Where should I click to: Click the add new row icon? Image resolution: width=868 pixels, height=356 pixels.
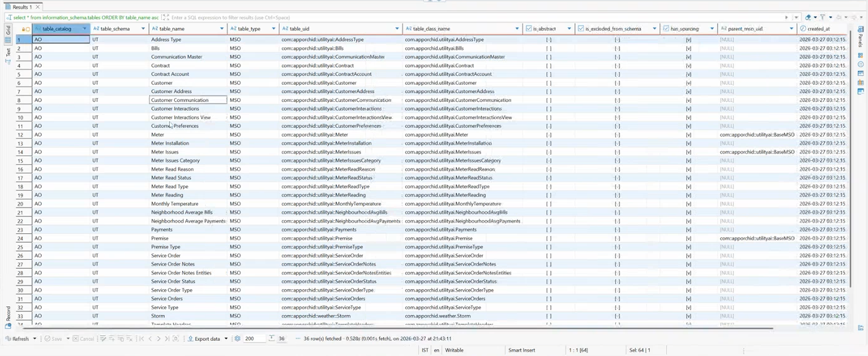[111, 338]
